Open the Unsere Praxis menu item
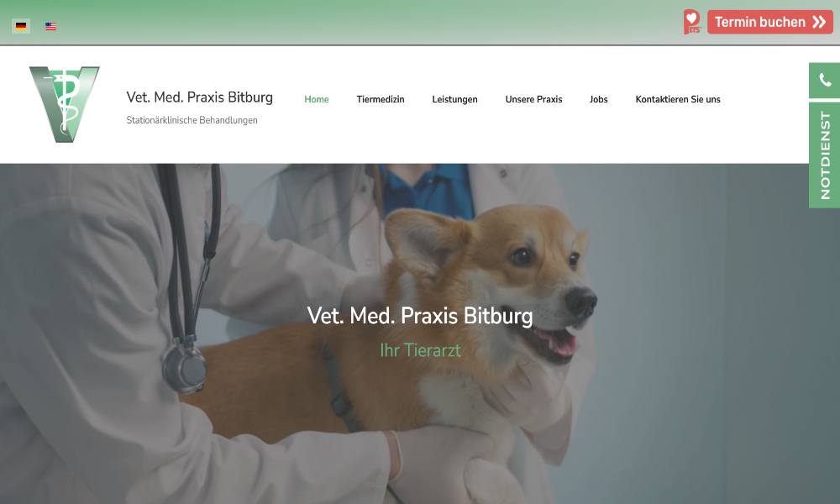This screenshot has height=504, width=840. point(533,99)
